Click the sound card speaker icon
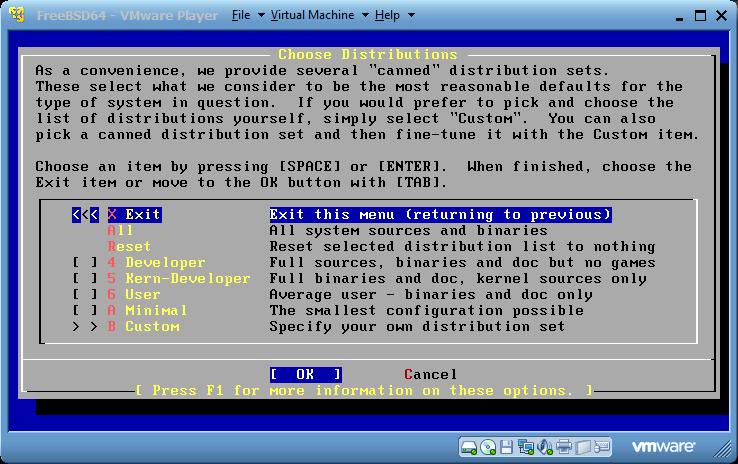 tap(545, 447)
